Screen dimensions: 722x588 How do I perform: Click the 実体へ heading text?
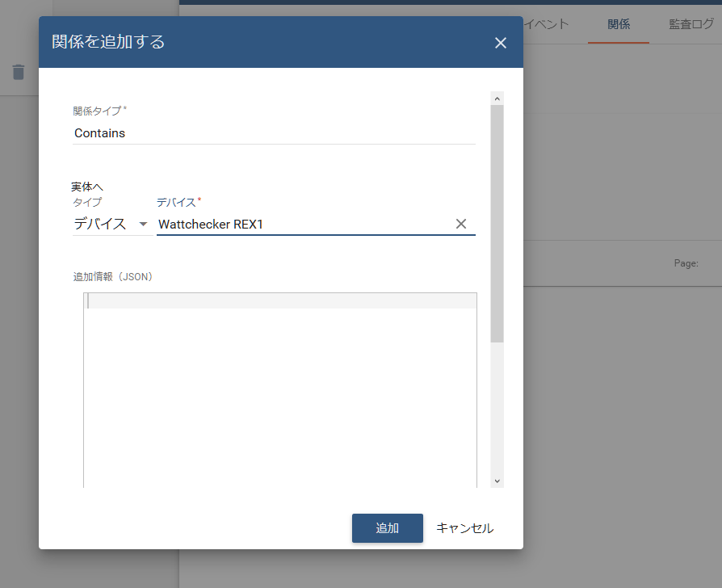[x=87, y=187]
